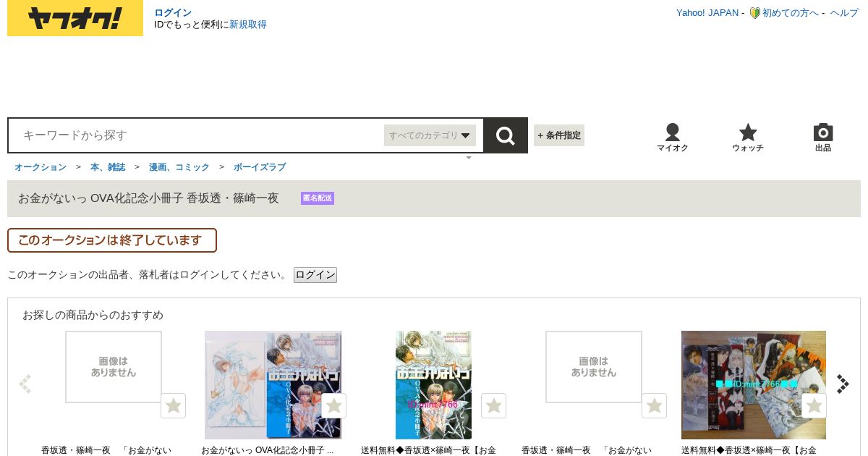868x456 pixels.
Task: Click このオークションは終了しています notice
Action: coord(112,240)
